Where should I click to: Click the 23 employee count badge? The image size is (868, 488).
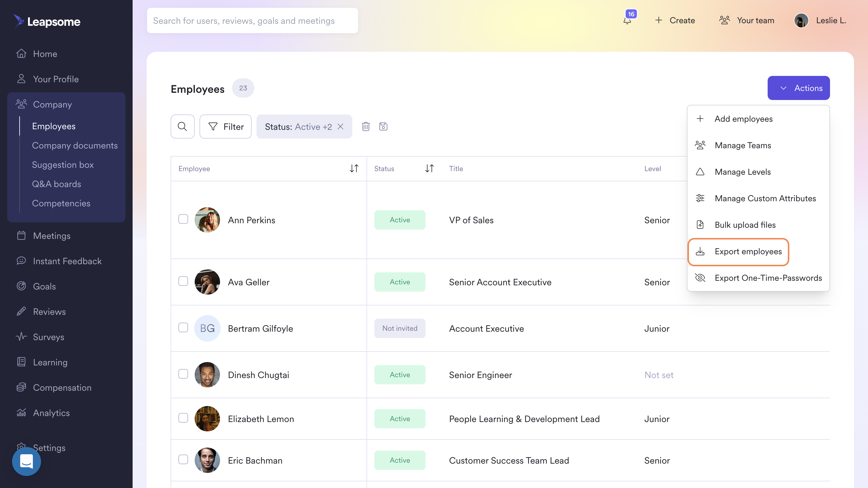tap(243, 88)
